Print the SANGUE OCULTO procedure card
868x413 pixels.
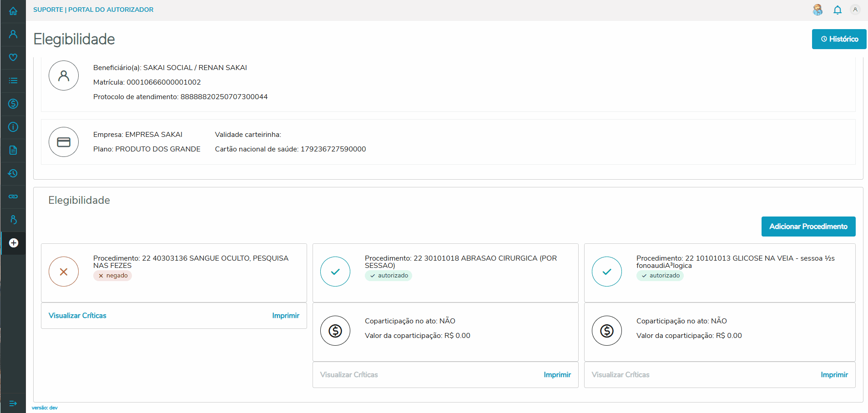[286, 316]
